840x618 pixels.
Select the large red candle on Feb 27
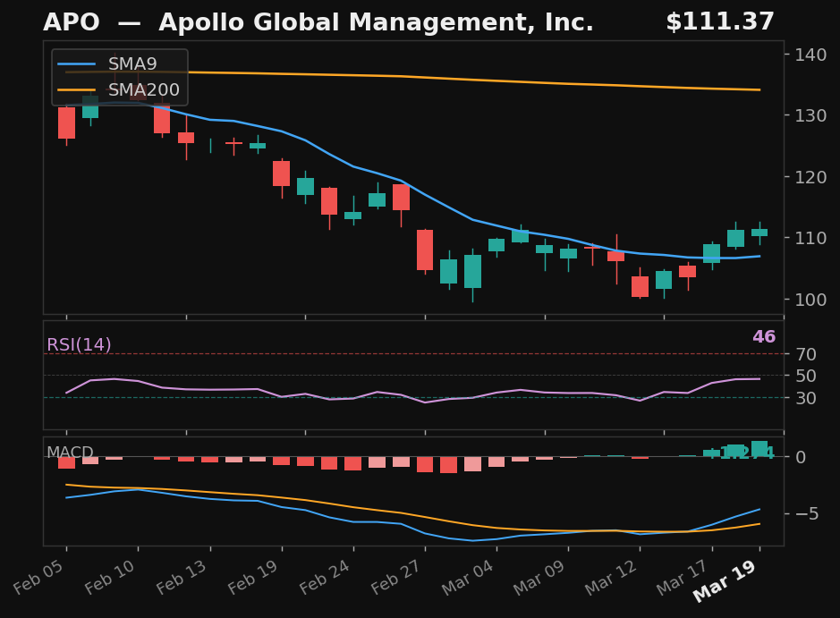[x=426, y=249]
